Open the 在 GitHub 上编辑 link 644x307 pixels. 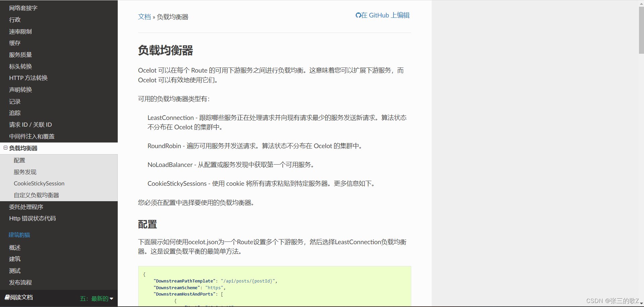click(386, 15)
